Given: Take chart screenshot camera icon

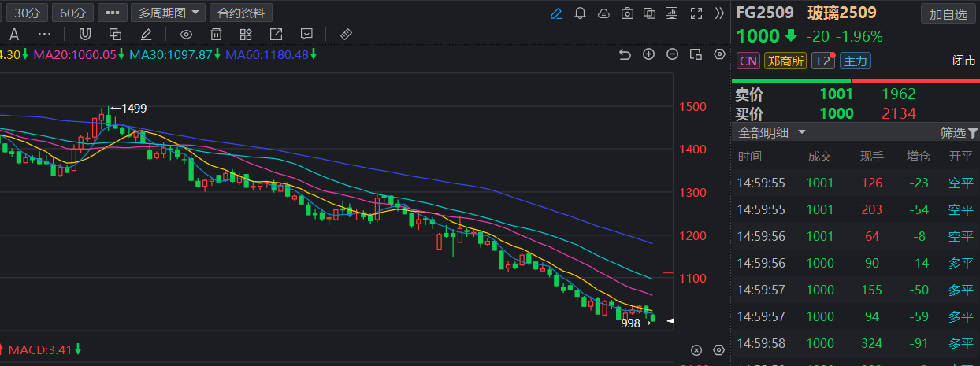Looking at the screenshot, I should (x=627, y=13).
